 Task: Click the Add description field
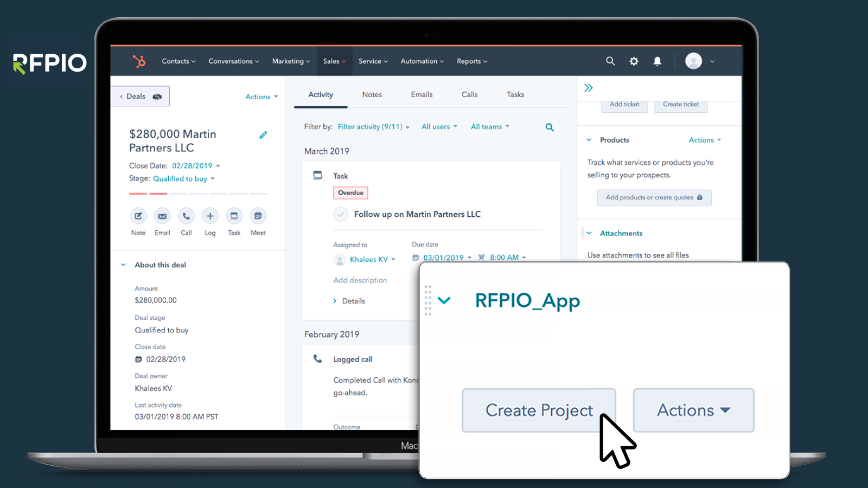(360, 280)
